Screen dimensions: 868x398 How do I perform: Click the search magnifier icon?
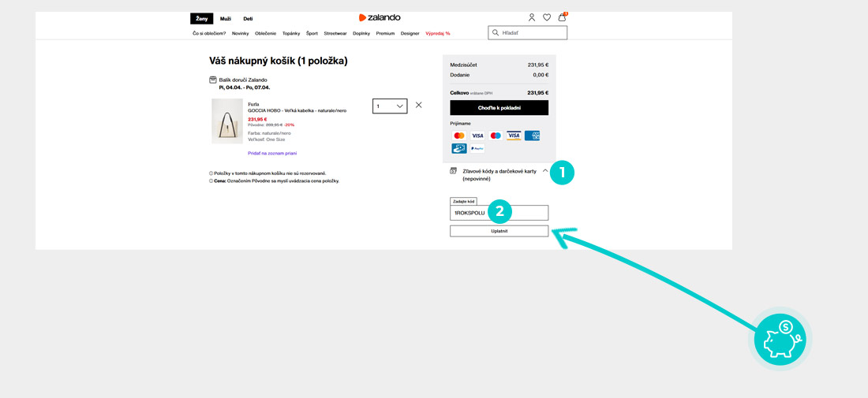coord(496,33)
